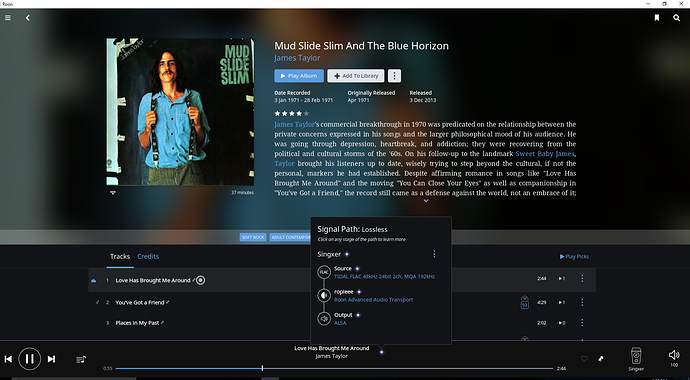Open Signal Path three-dot menu
The width and height of the screenshot is (690, 380).
point(434,254)
